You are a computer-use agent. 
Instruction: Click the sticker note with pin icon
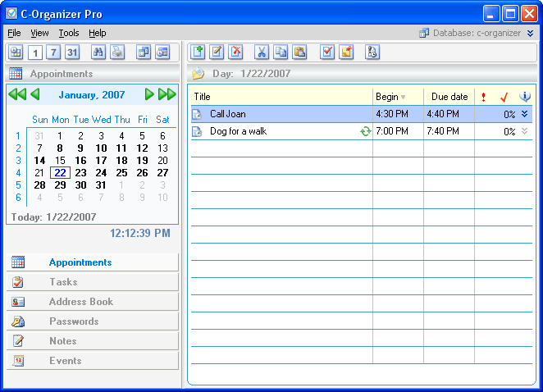pos(346,52)
